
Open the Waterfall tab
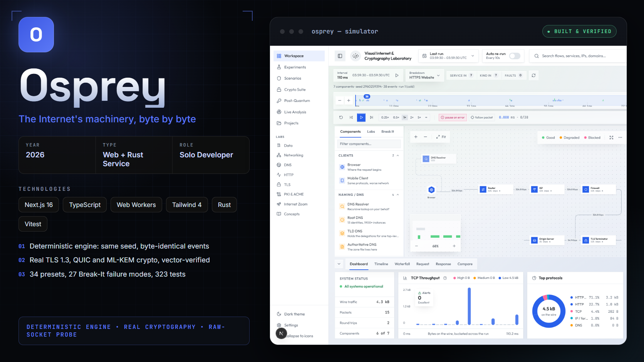pyautogui.click(x=402, y=264)
